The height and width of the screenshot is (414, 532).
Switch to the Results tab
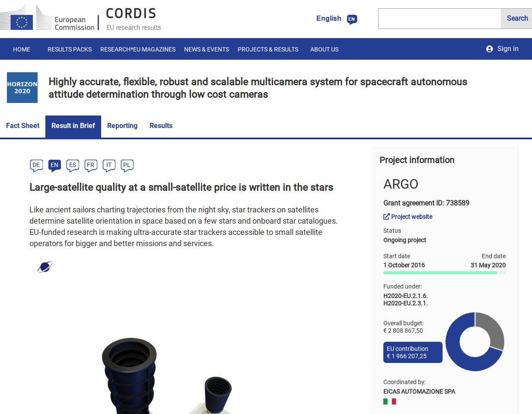pos(161,126)
